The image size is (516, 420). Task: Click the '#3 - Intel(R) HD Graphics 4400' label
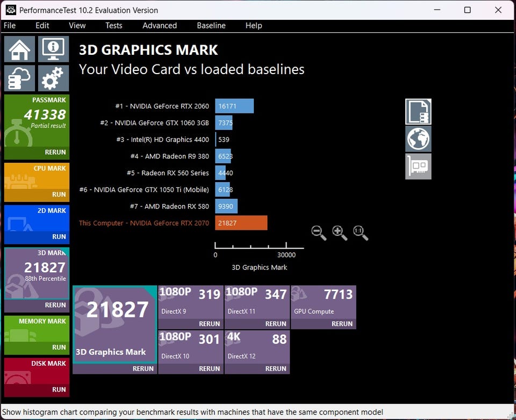[162, 140]
